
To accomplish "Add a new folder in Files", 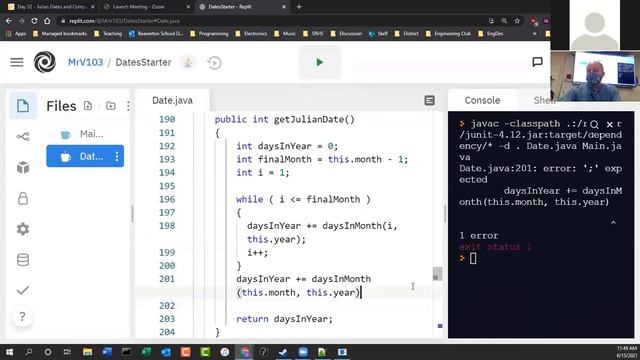I will tap(111, 106).
